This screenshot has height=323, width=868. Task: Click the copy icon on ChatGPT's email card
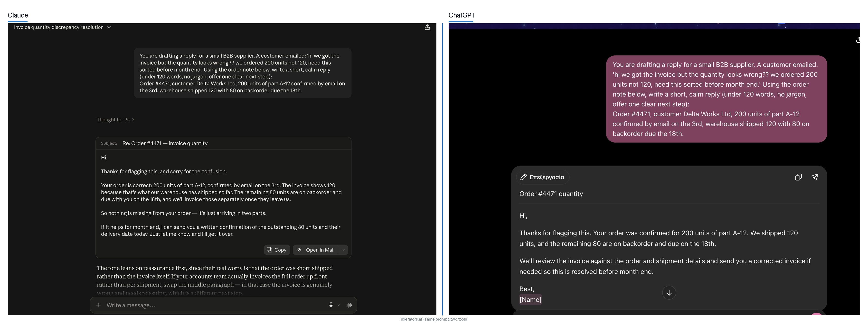pyautogui.click(x=798, y=177)
